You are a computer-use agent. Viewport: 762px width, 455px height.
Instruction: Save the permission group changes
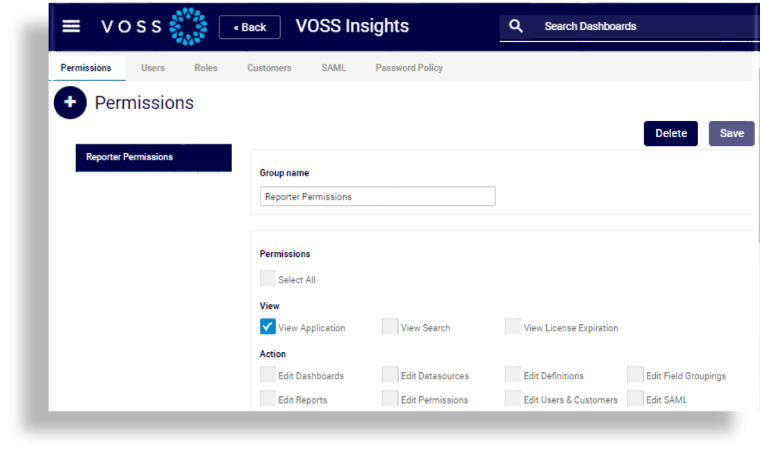(x=731, y=133)
